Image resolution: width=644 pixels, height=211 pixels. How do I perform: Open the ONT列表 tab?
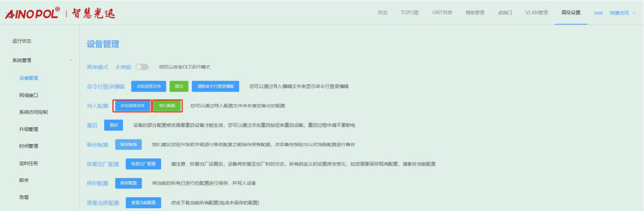click(442, 13)
